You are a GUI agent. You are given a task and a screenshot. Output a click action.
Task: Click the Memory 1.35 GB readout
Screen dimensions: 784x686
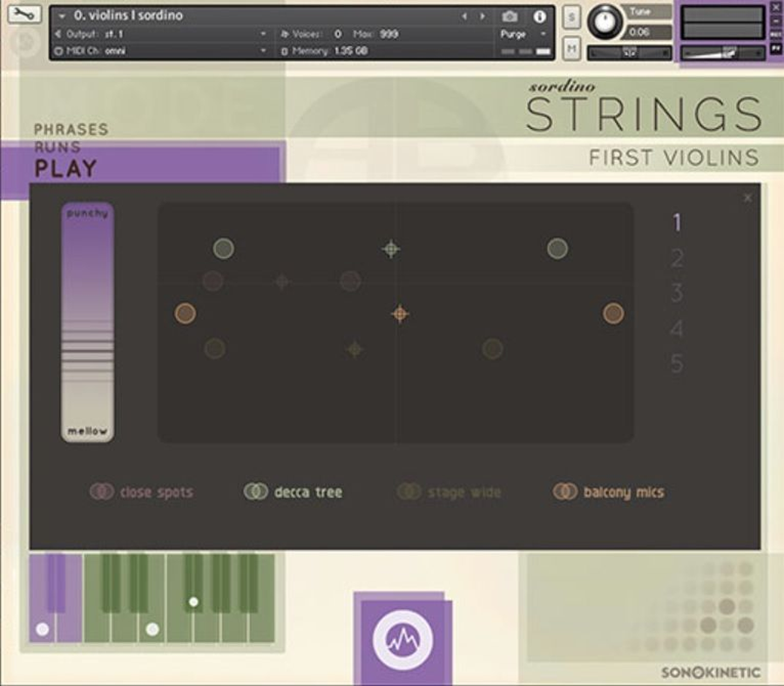click(x=350, y=51)
